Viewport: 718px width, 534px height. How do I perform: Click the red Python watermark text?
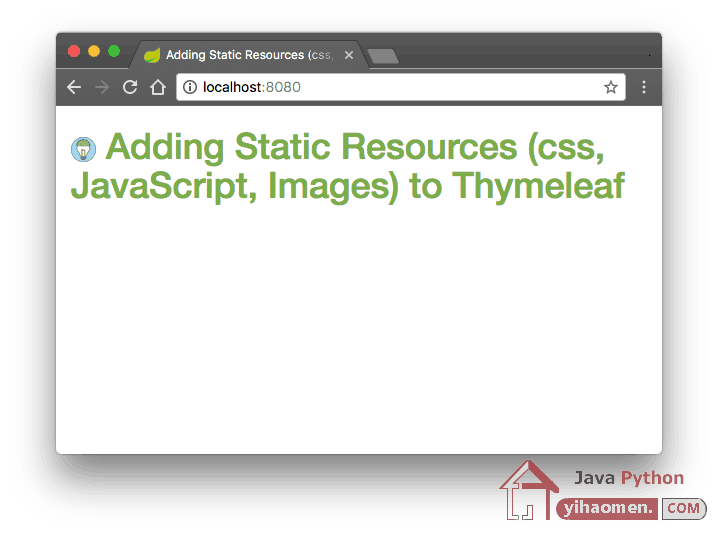652,478
